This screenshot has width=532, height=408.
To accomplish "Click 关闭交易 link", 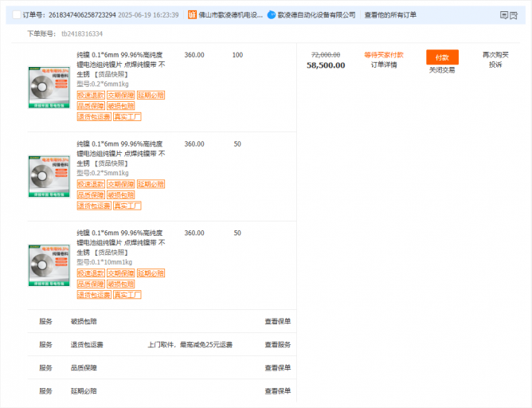I will tap(442, 70).
